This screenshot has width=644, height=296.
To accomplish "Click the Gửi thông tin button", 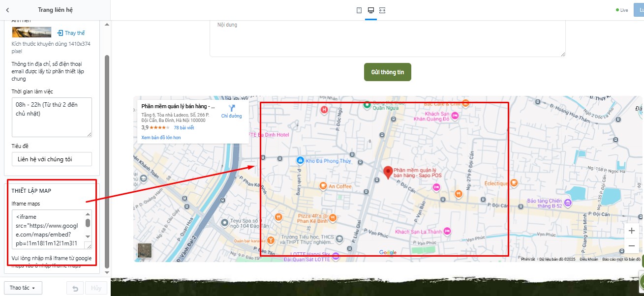I will (388, 72).
